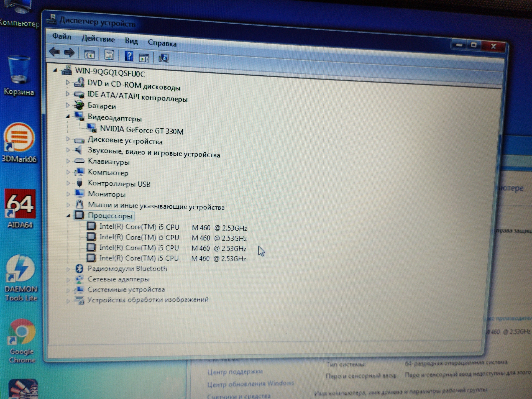Select the last Intel Core i5 CPU entry
Screen dimensions: 532x399
[x=172, y=258]
